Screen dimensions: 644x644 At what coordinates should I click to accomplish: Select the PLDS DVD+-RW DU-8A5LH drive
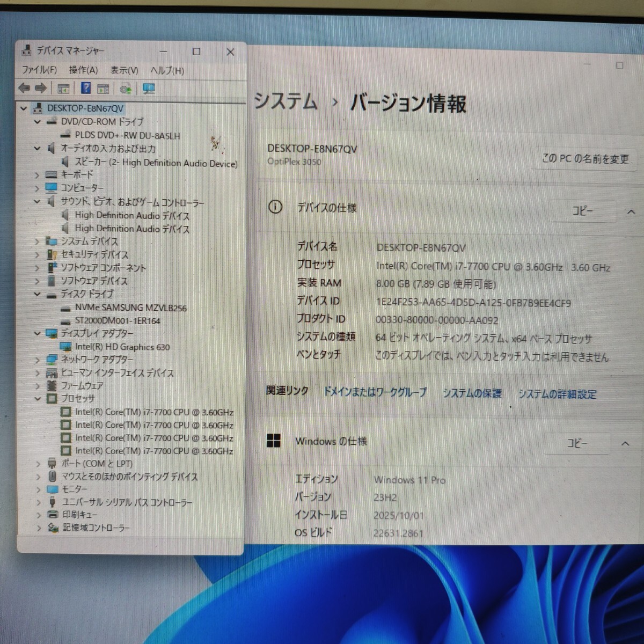[x=127, y=136]
